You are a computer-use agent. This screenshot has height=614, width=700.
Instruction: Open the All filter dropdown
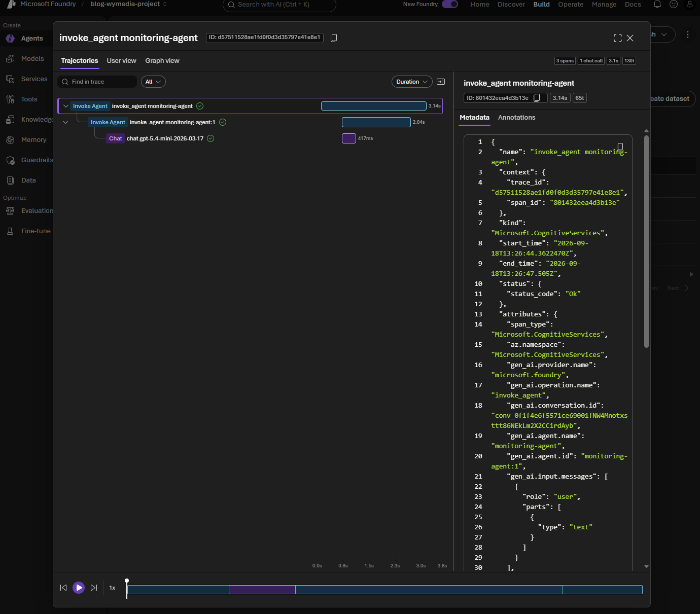(153, 82)
